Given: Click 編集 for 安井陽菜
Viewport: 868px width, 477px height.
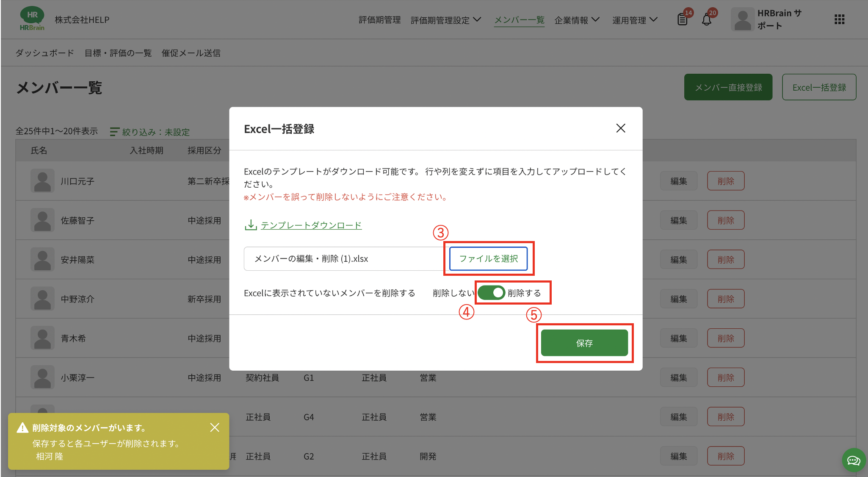Looking at the screenshot, I should click(x=679, y=259).
